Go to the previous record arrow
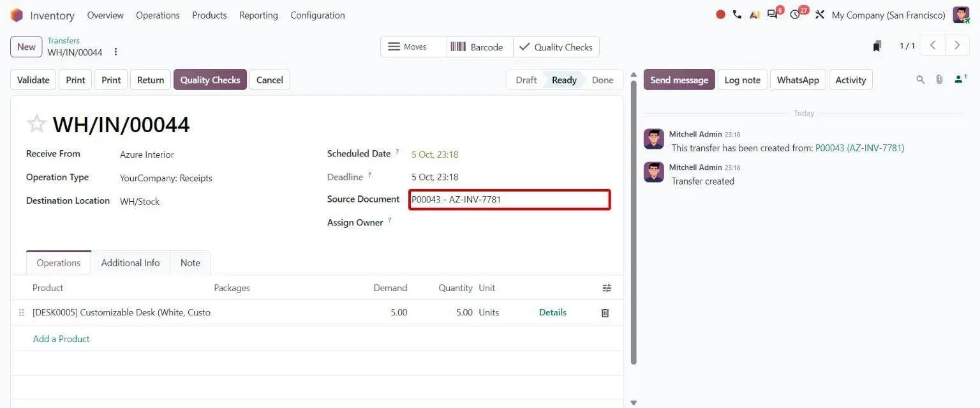The image size is (980, 408). (933, 45)
